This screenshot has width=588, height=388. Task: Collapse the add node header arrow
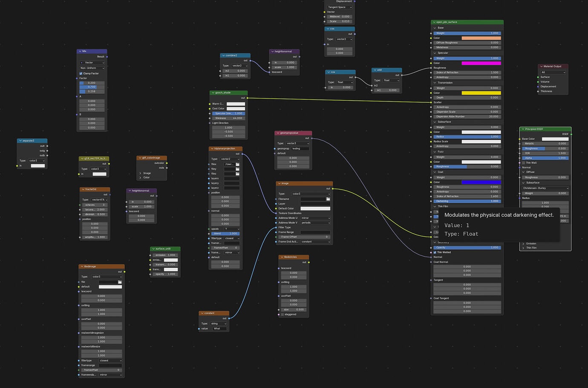pyautogui.click(x=375, y=70)
